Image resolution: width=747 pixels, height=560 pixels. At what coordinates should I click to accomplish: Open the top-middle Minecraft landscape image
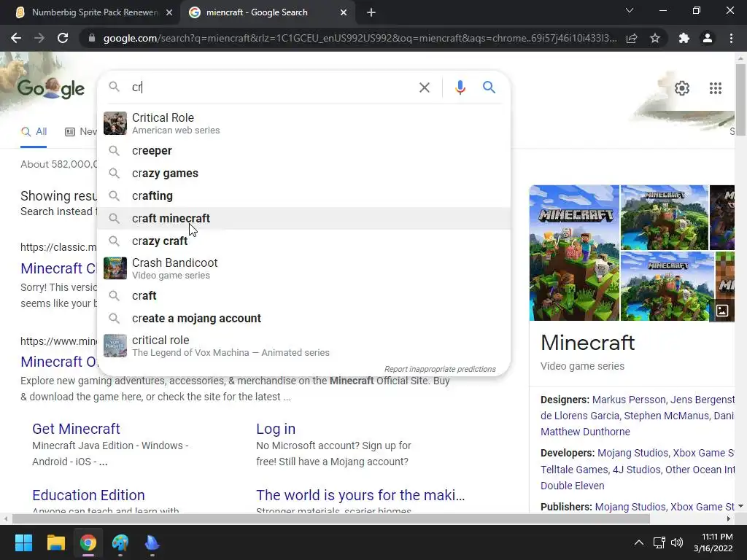(x=664, y=217)
